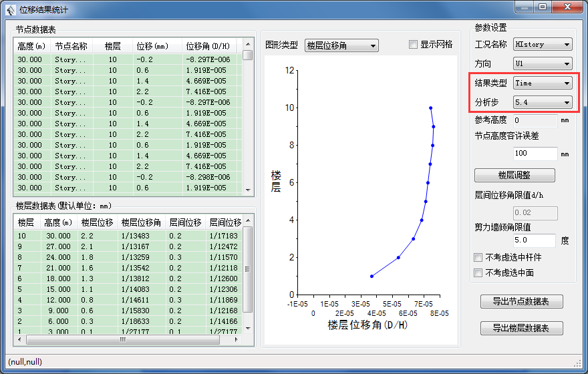Click the floor table horizontal scrollbar thumb

point(122,339)
